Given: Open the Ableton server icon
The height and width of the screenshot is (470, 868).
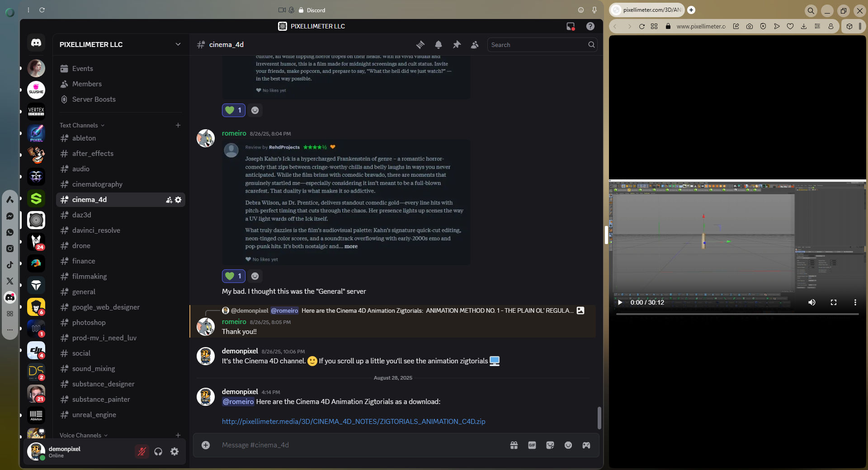Looking at the screenshot, I should coord(36,415).
